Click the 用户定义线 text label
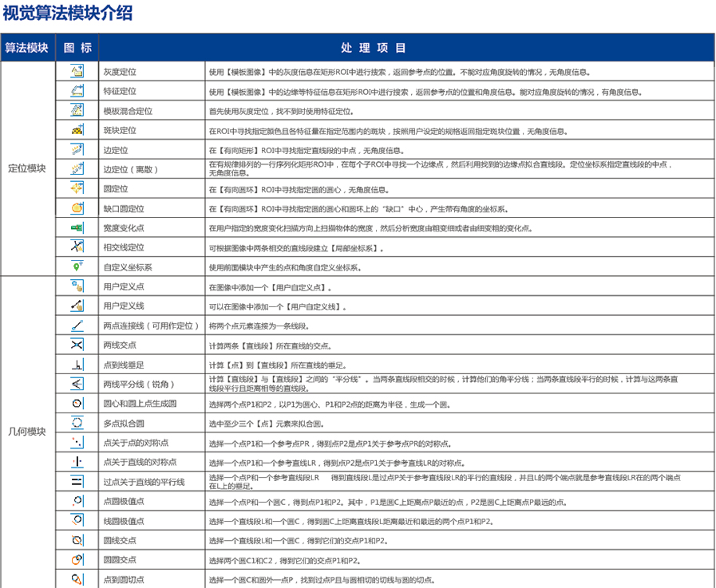The image size is (716, 588). tap(124, 306)
